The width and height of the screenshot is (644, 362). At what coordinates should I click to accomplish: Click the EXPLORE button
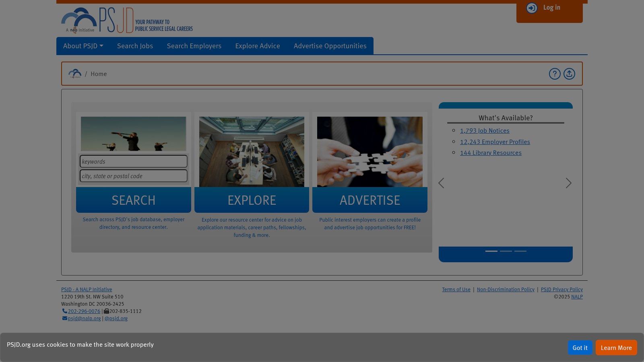click(x=252, y=200)
